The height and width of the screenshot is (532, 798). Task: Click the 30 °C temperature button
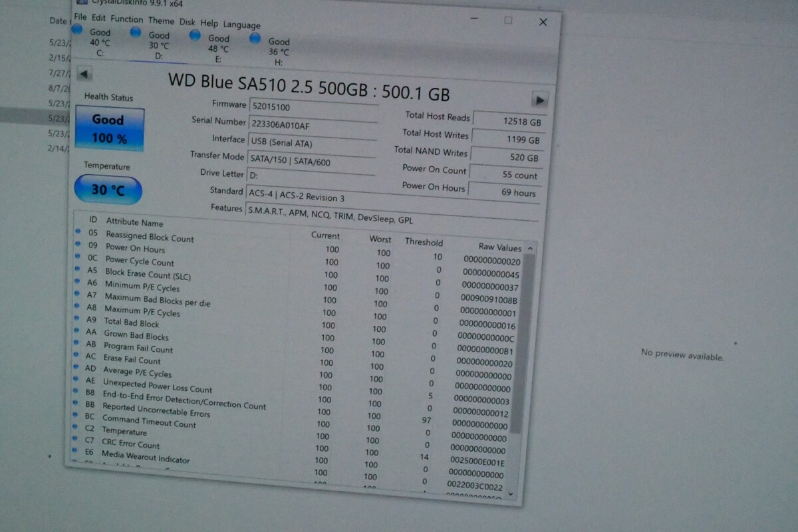108,190
